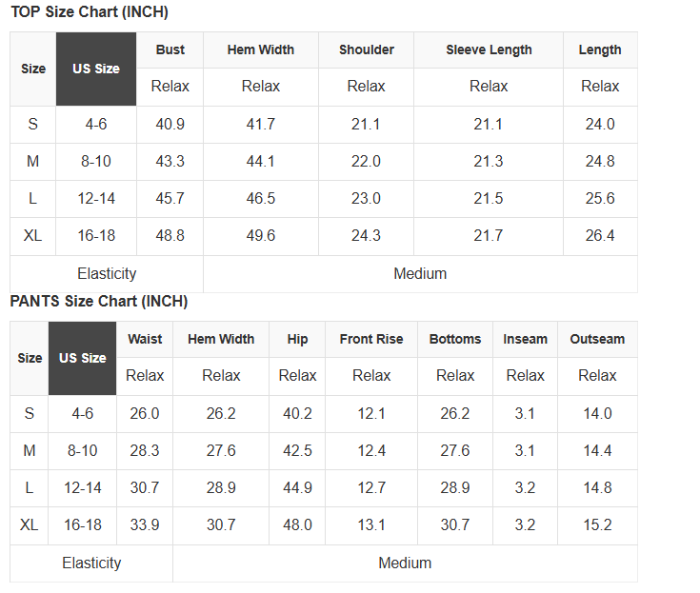700x593 pixels.
Task: Click the bust value 40.9 for size S
Action: 170,124
